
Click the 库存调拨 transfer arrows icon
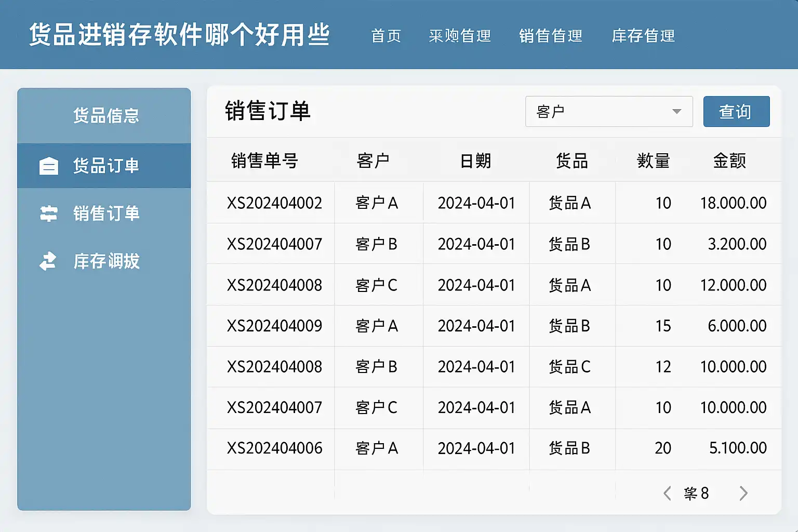[48, 261]
